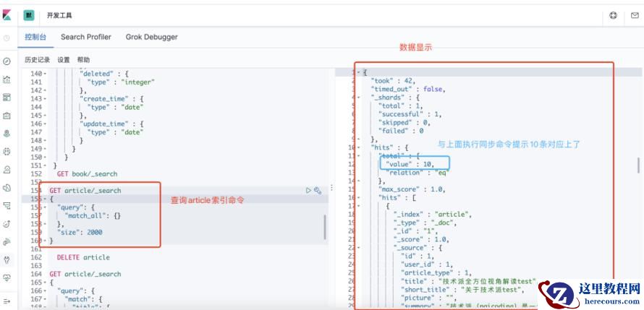
Task: Select Dev Tools wrench in sidebar
Action: (7, 260)
